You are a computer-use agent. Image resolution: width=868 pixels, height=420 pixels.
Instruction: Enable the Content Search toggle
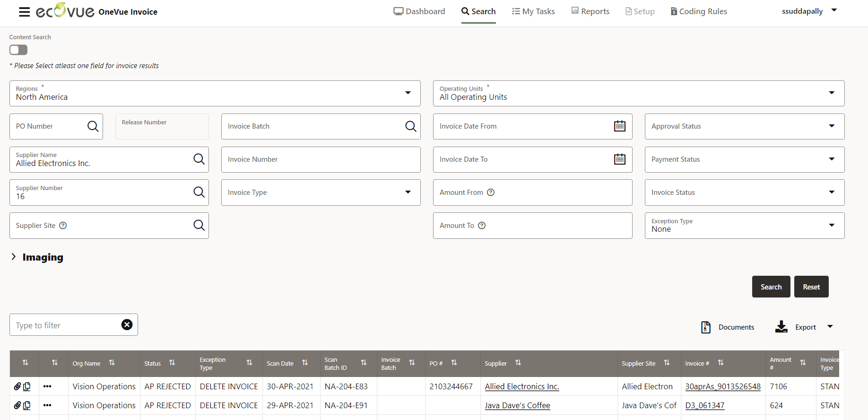pyautogui.click(x=18, y=50)
